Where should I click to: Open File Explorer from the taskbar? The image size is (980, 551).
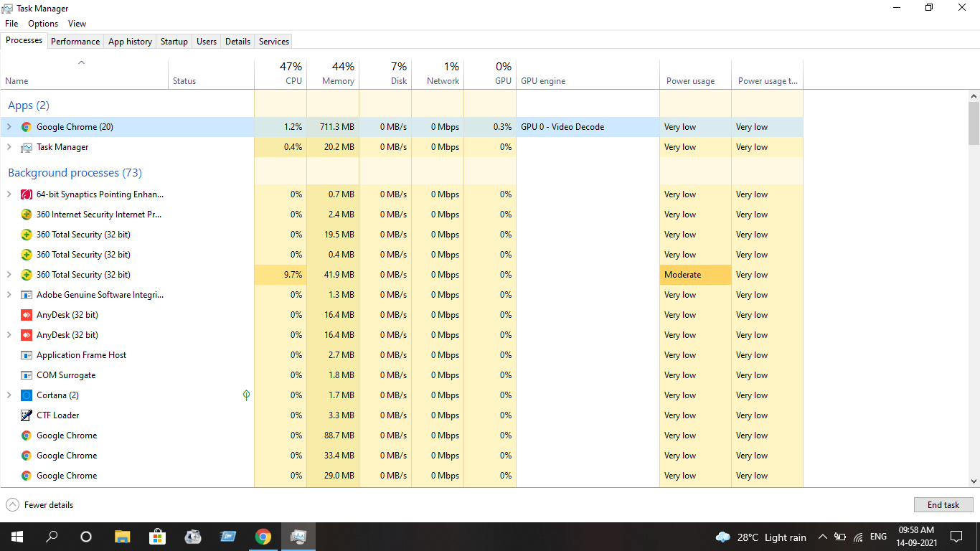122,537
